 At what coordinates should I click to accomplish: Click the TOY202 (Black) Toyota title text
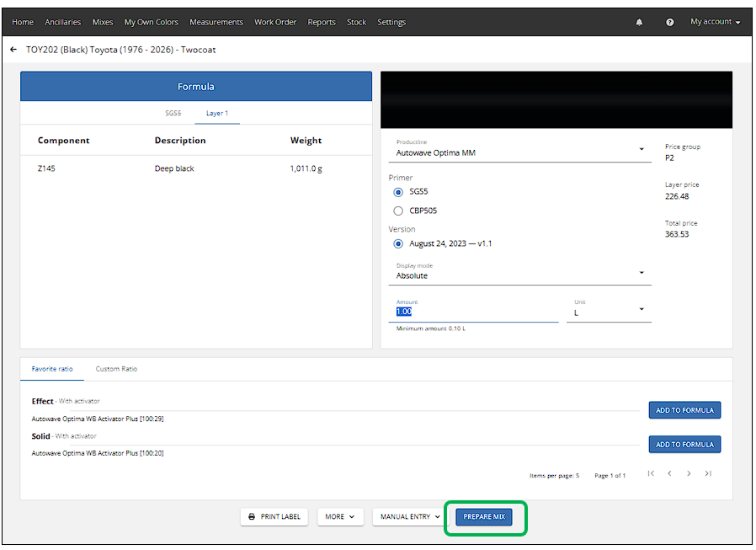click(120, 50)
